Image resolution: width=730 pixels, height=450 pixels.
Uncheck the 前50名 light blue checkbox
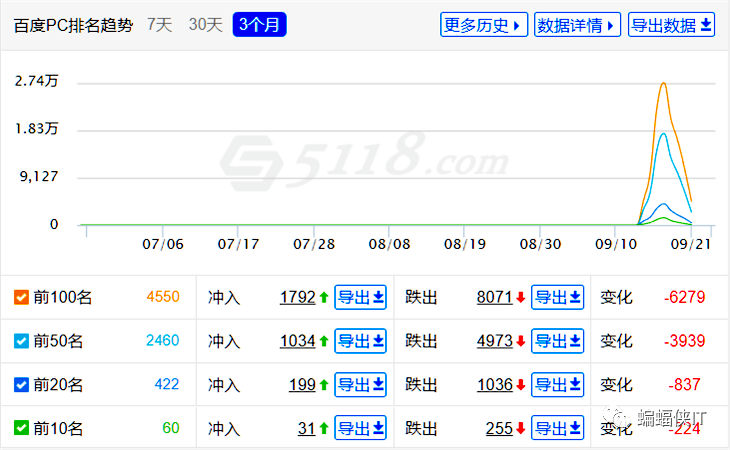coord(21,341)
